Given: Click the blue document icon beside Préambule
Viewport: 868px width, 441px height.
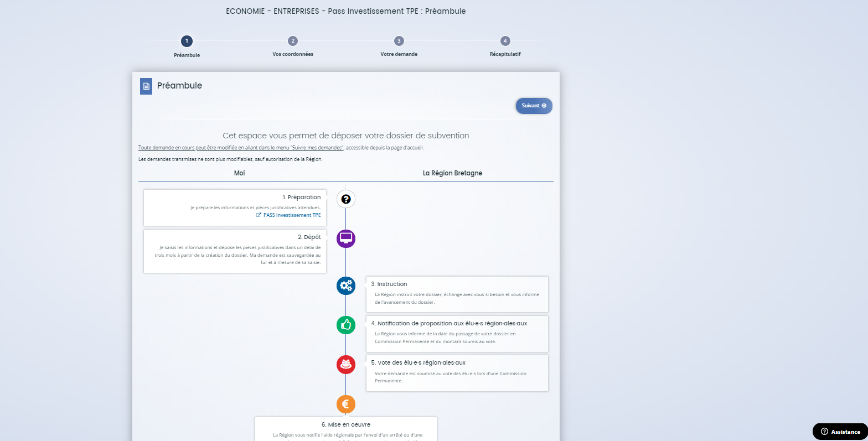Looking at the screenshot, I should (146, 86).
